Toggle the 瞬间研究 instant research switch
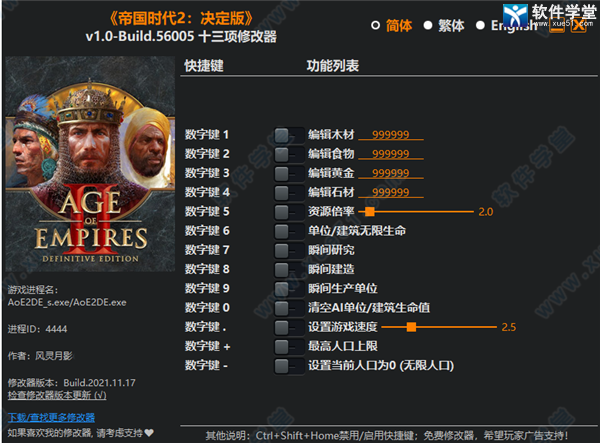Viewport: 600px width, 443px height. click(x=289, y=250)
